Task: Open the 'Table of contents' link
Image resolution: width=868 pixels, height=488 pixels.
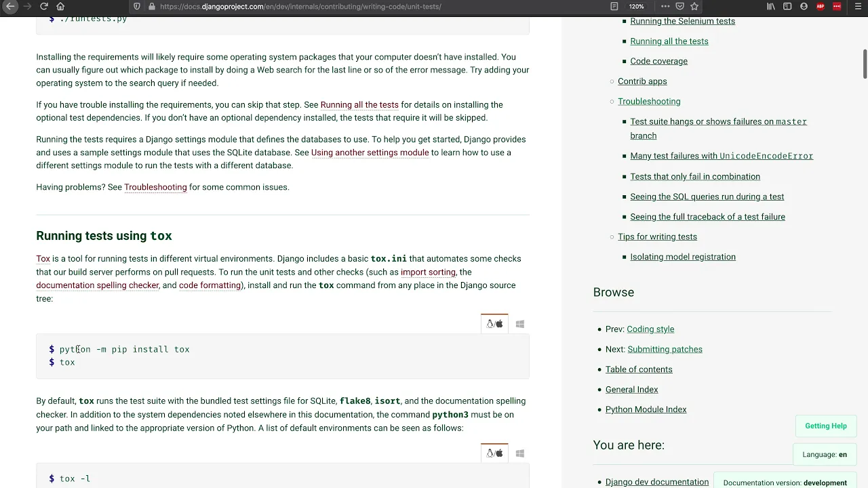Action: 639,369
